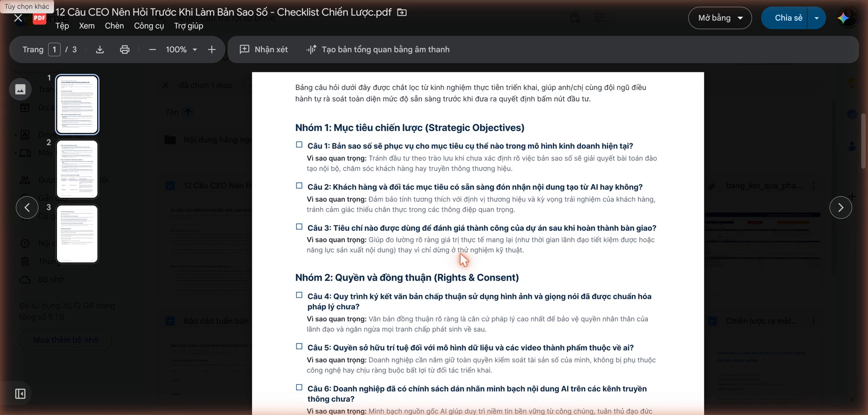Check the box for Câu 4
The height and width of the screenshot is (415, 868).
tap(299, 295)
